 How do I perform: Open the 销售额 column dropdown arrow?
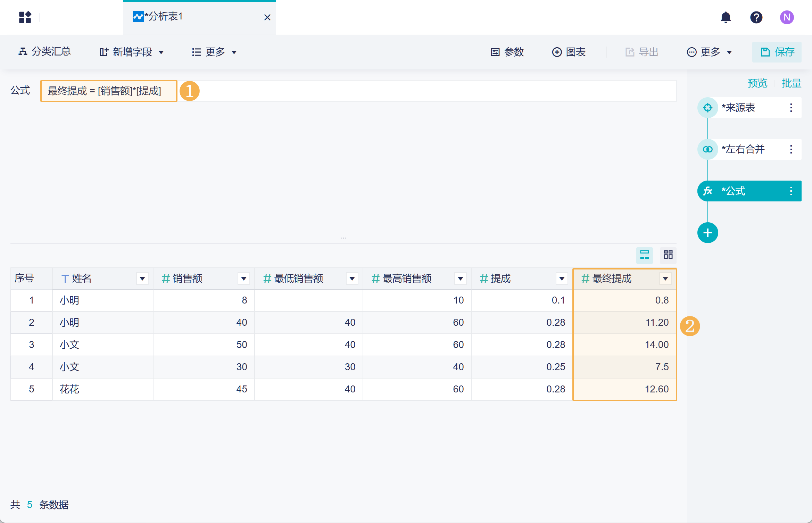244,279
